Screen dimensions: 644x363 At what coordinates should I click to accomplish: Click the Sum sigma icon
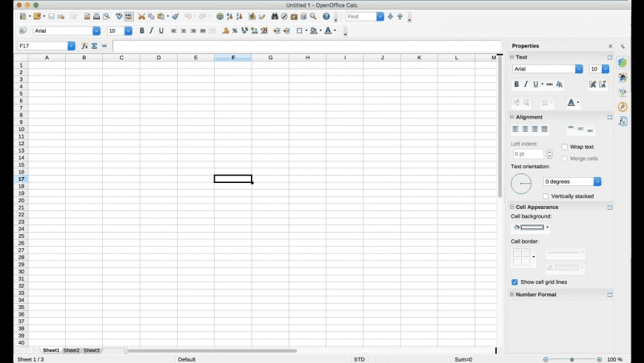pos(94,46)
